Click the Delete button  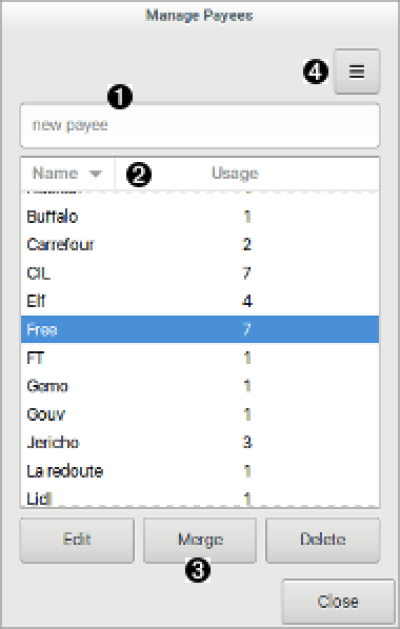(323, 540)
